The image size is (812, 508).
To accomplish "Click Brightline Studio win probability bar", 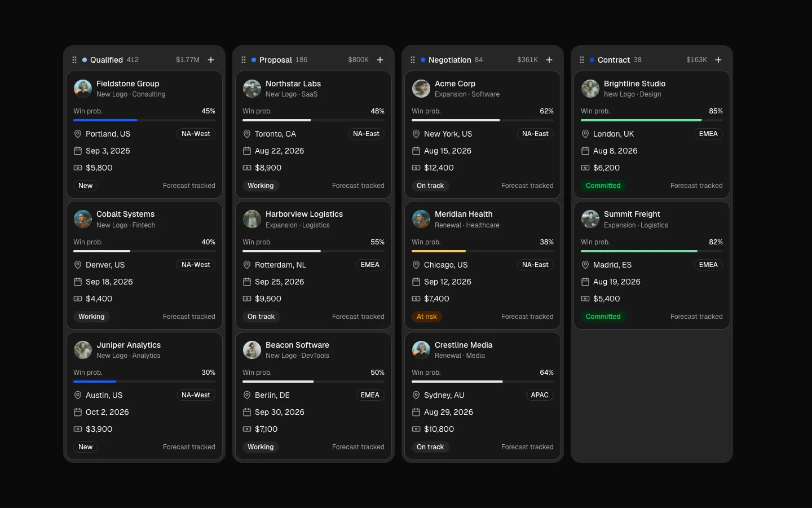I will [652, 120].
